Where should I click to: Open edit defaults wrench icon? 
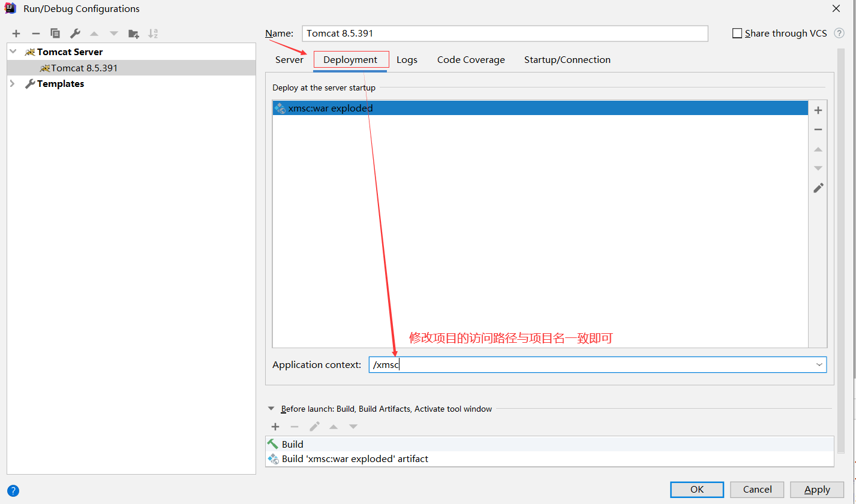(x=75, y=34)
